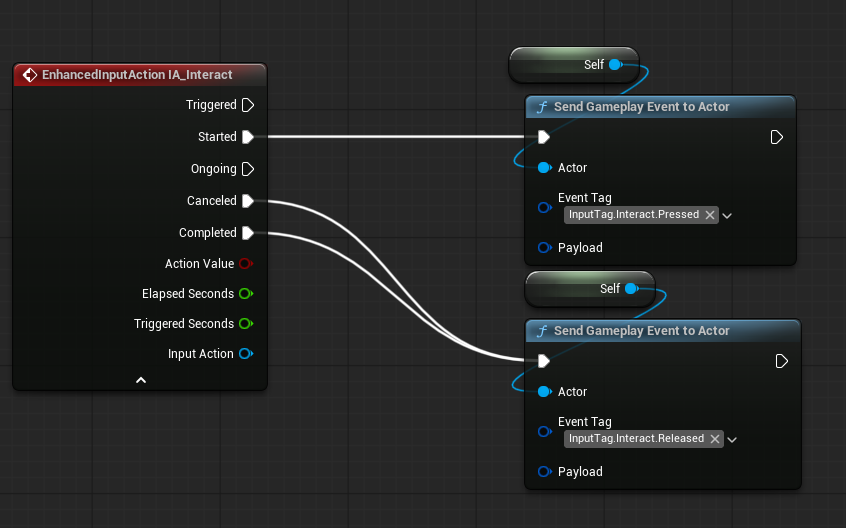
Task: Click the red event icon on the EnhancedInputAction IA_Interact header
Action: [29, 75]
